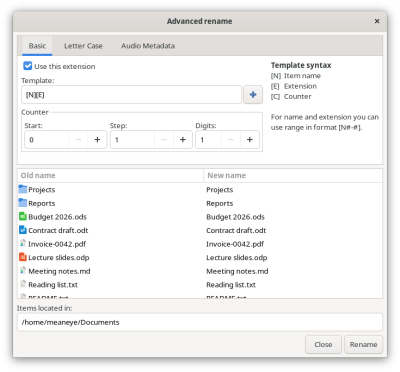Click the Rename button
Image resolution: width=400 pixels, height=372 pixels.
pyautogui.click(x=363, y=344)
